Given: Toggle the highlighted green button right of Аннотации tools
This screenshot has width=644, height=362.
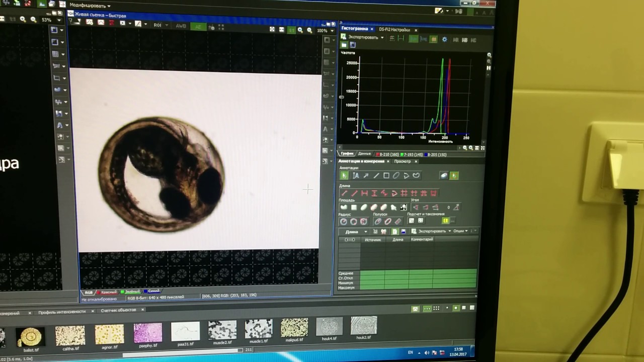Looking at the screenshot, I should tap(454, 175).
